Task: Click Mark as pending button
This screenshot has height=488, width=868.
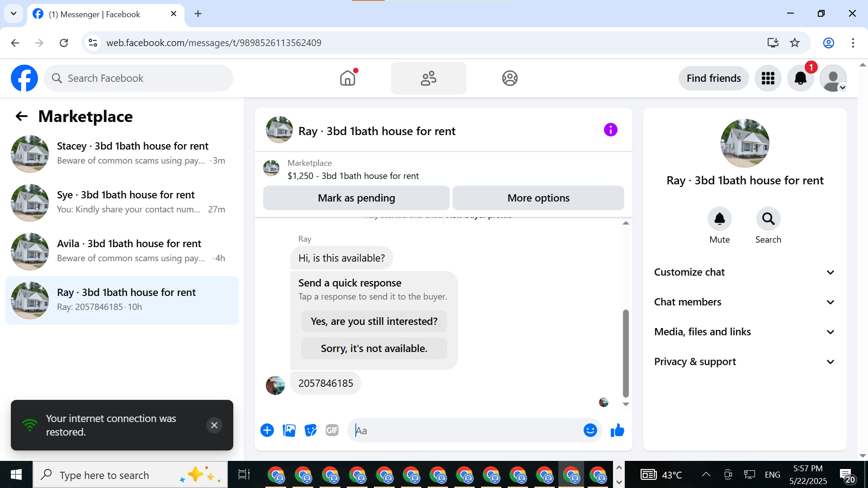Action: (356, 198)
